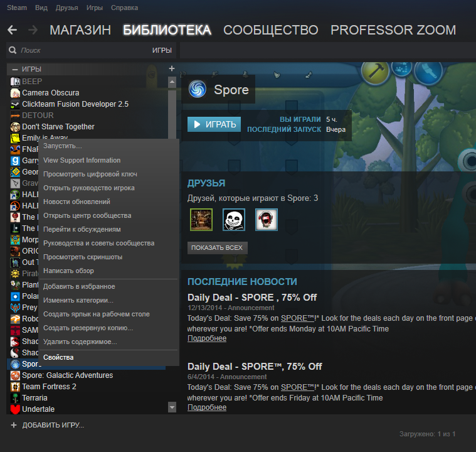476x452 pixels.
Task: Open the Друзья menu
Action: pyautogui.click(x=66, y=8)
